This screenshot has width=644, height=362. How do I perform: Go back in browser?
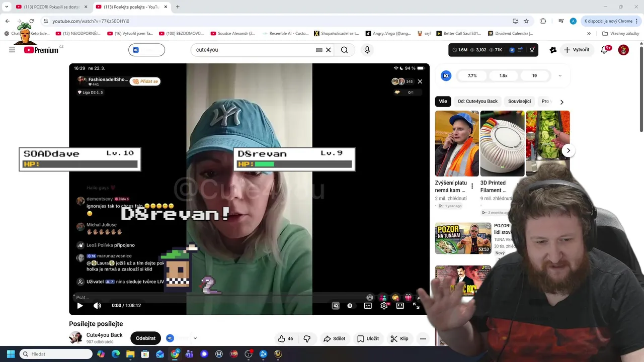click(x=7, y=21)
